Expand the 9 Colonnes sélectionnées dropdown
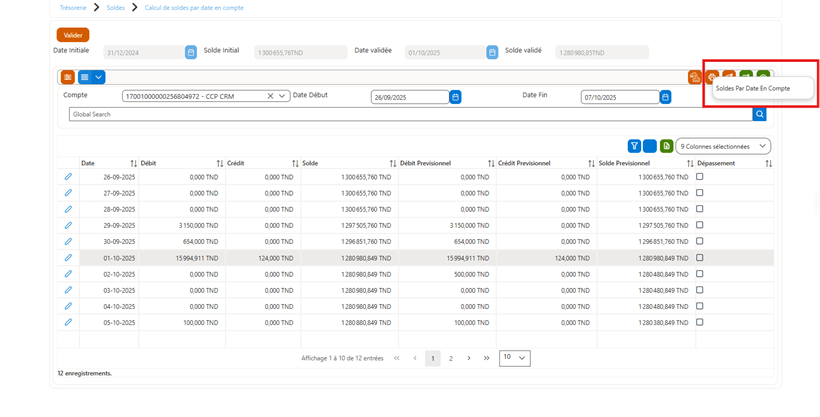Image resolution: width=820 pixels, height=417 pixels. pos(723,146)
